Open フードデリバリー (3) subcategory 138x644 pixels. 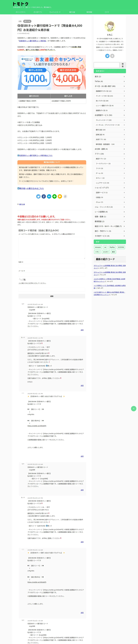[110, 163]
